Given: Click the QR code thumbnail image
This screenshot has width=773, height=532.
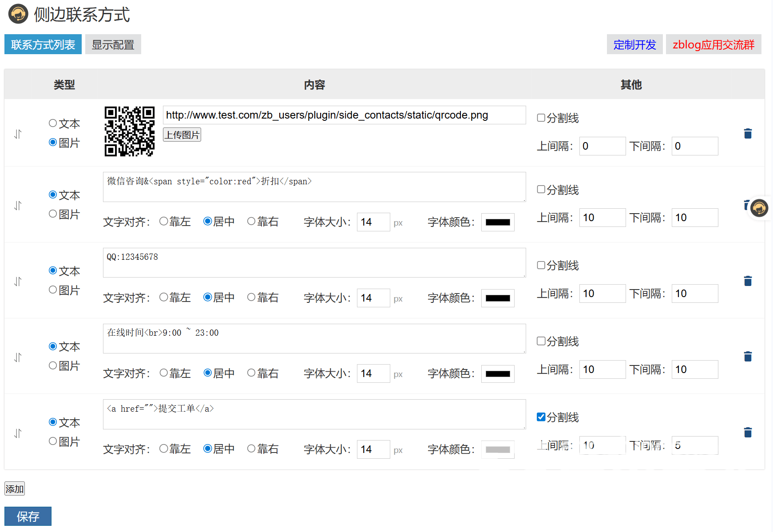Looking at the screenshot, I should 130,131.
